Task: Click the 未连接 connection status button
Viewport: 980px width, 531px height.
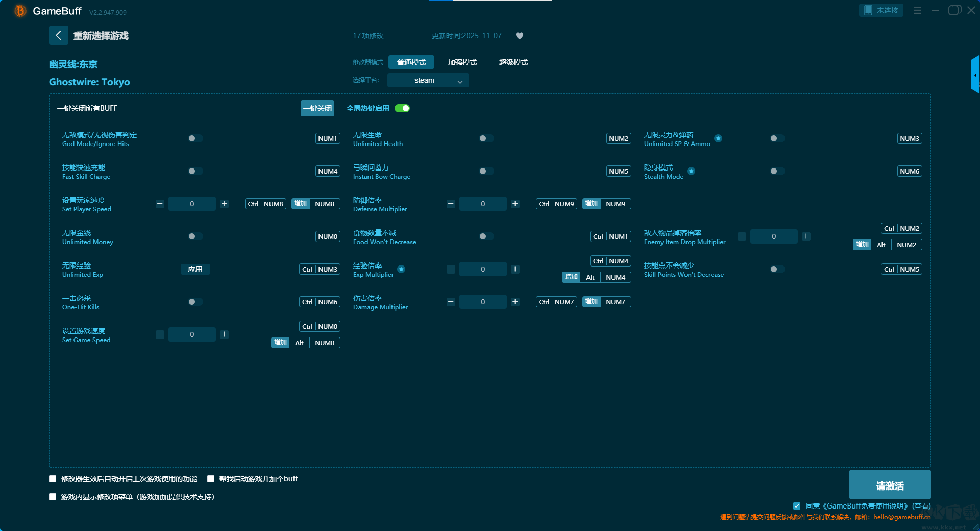Action: click(881, 10)
